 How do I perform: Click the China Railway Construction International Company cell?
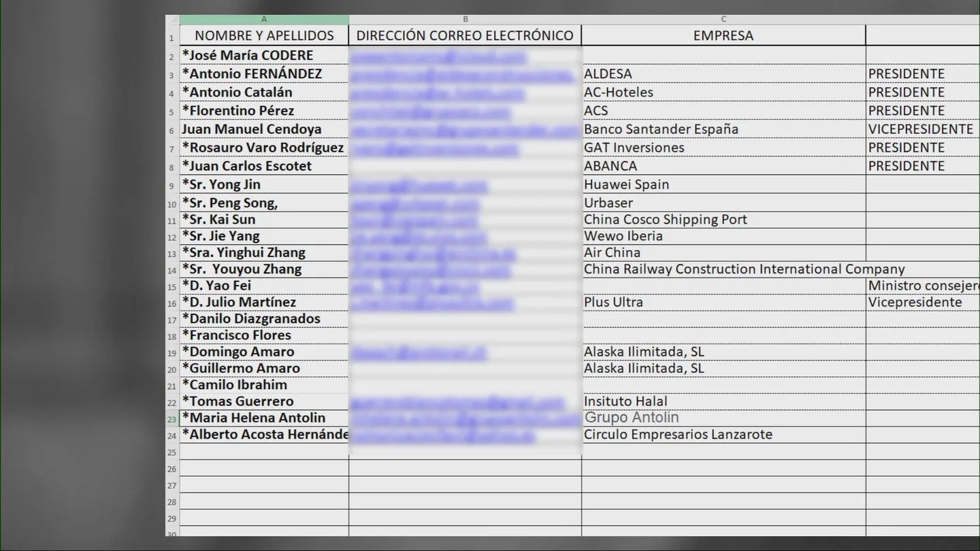pyautogui.click(x=745, y=269)
